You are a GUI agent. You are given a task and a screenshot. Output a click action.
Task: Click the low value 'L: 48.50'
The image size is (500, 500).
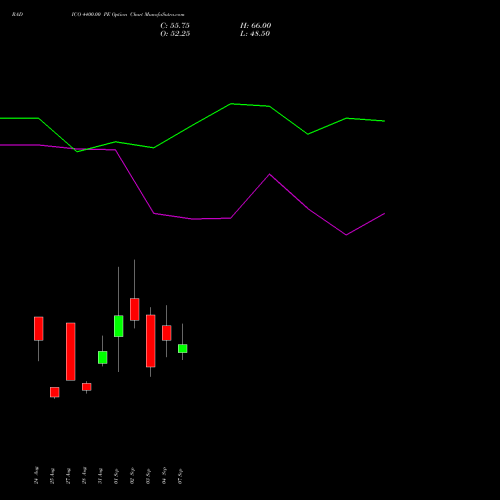click(x=255, y=34)
